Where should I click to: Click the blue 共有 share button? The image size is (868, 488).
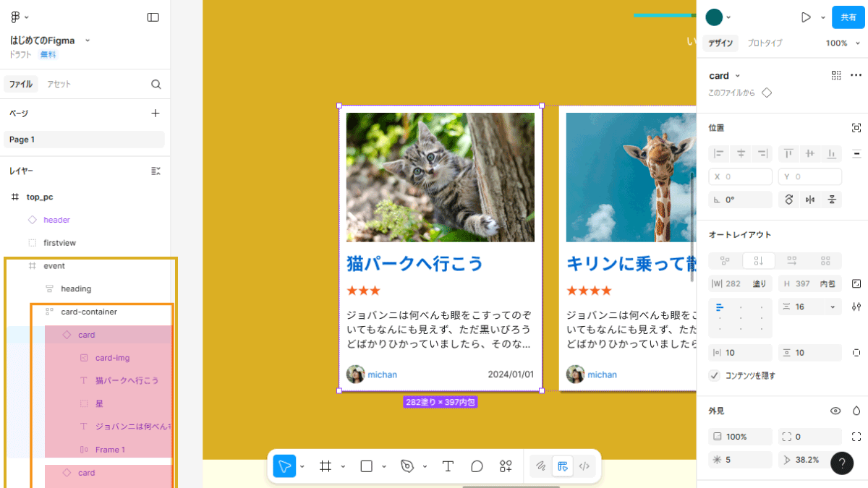(848, 17)
